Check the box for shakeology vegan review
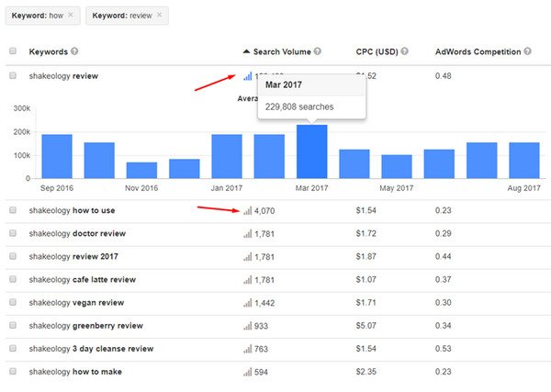The image size is (551, 392). point(13,302)
